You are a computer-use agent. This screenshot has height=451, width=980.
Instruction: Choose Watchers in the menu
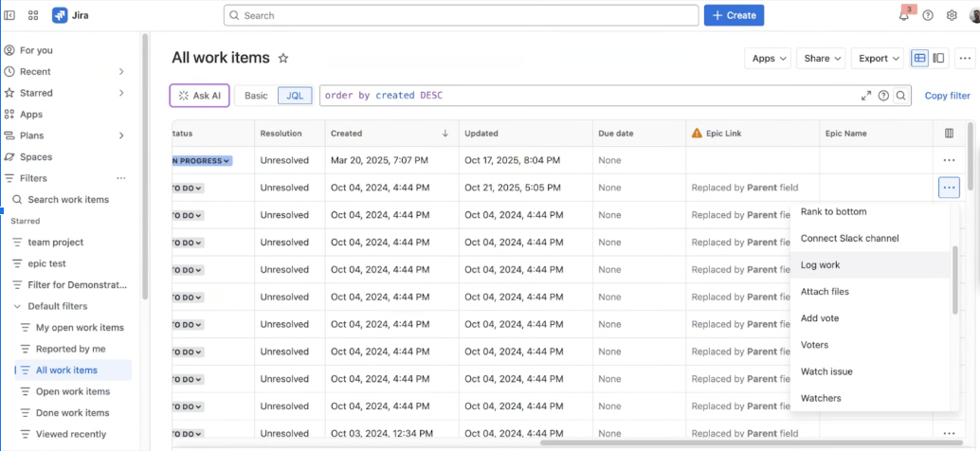click(x=821, y=398)
